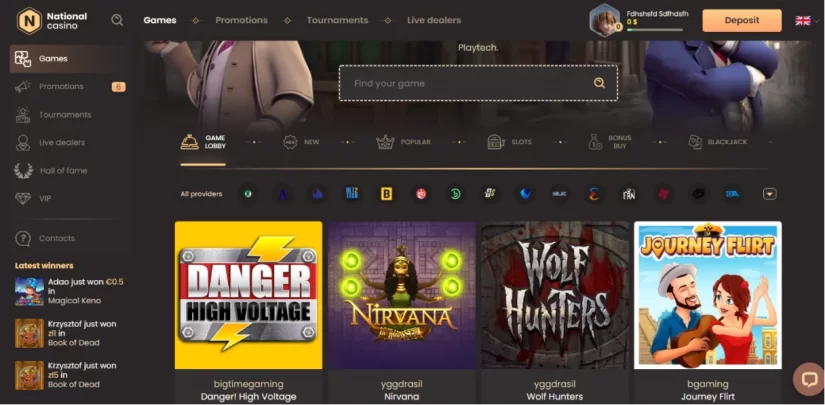Open the header search magnifier icon
The image size is (825, 405).
pyautogui.click(x=117, y=20)
